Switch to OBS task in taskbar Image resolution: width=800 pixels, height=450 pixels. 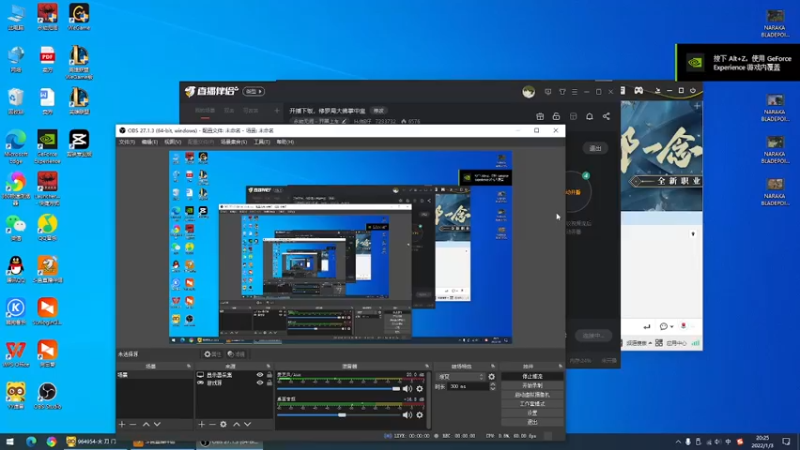coord(230,442)
